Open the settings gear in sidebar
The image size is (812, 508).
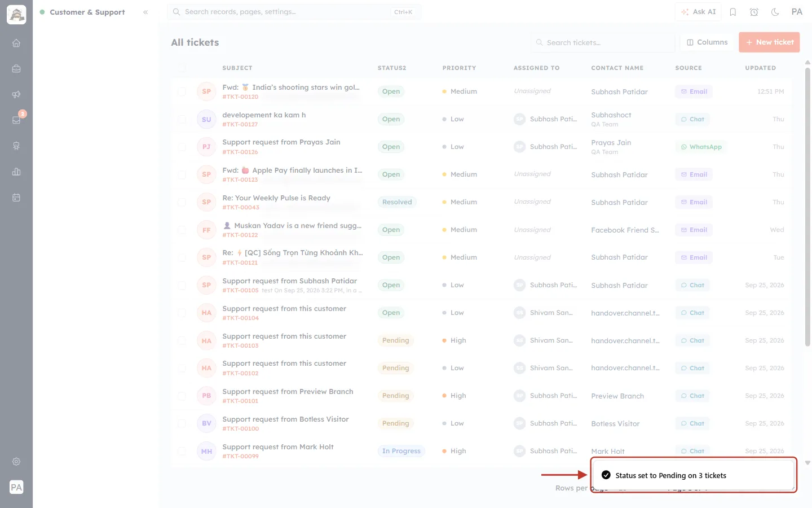coord(16,462)
